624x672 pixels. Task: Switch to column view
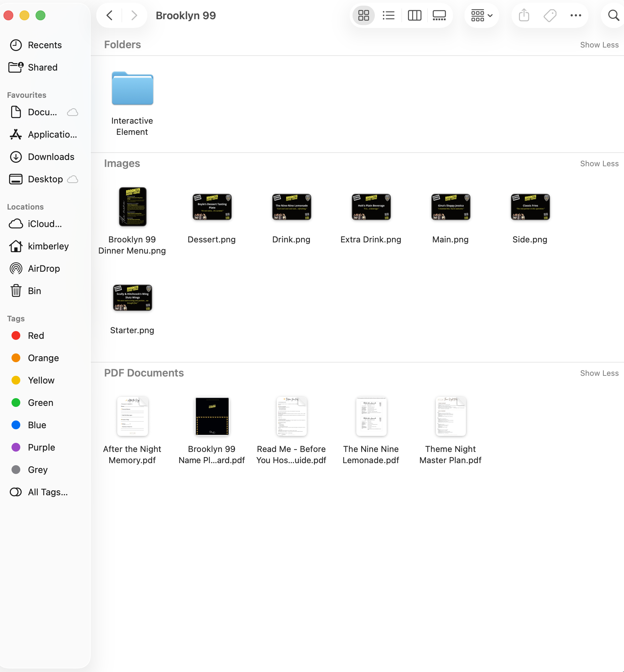[x=414, y=15]
